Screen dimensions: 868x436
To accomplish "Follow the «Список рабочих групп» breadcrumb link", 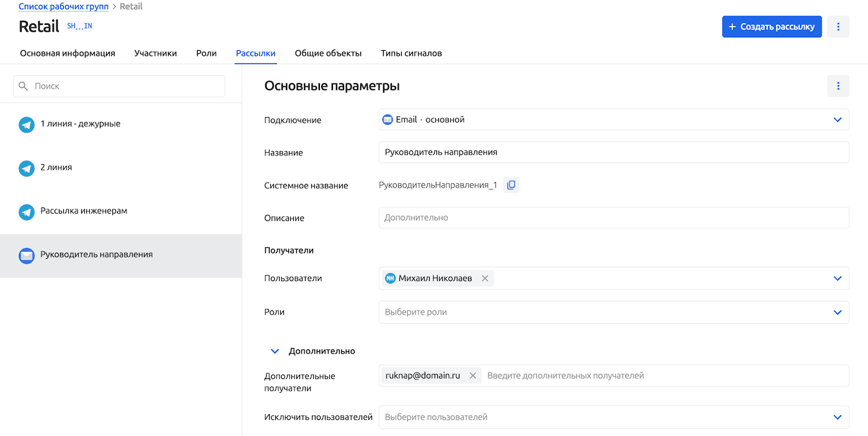I will click(62, 6).
